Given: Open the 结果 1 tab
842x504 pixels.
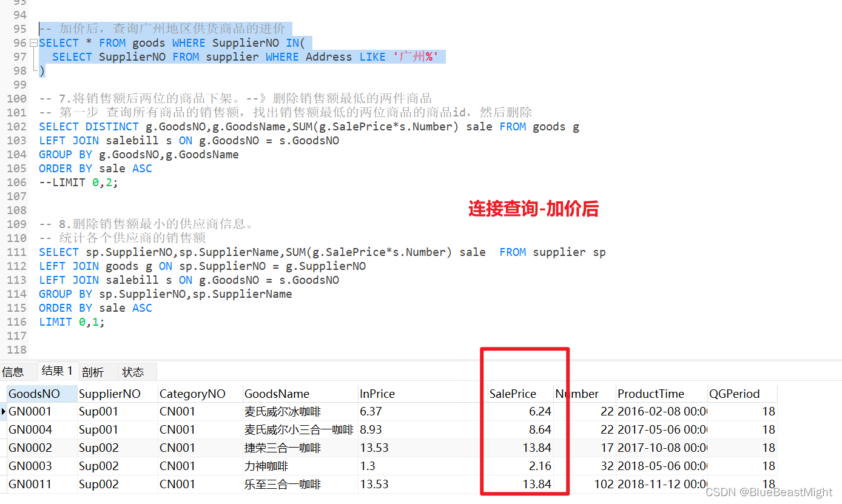Looking at the screenshot, I should coord(58,371).
